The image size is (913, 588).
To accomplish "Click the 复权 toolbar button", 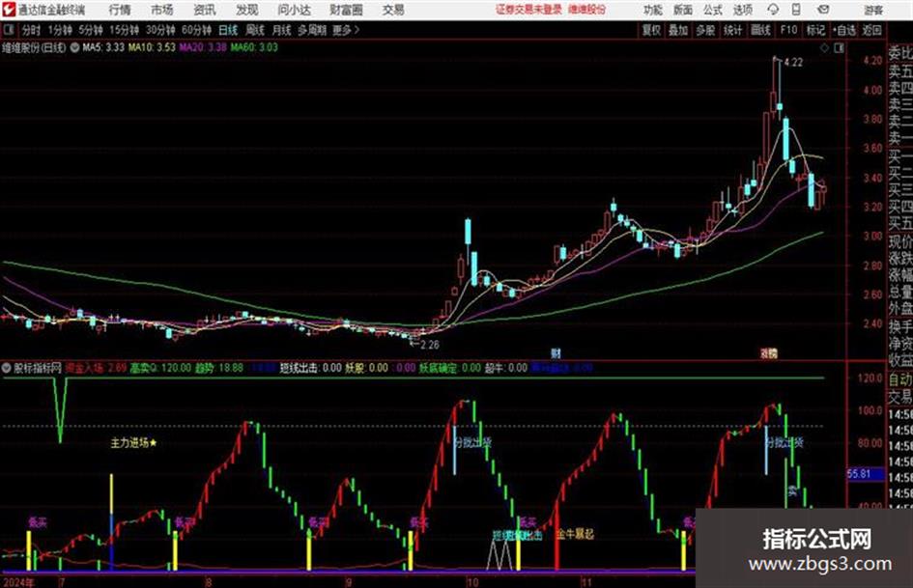I will pos(651,30).
